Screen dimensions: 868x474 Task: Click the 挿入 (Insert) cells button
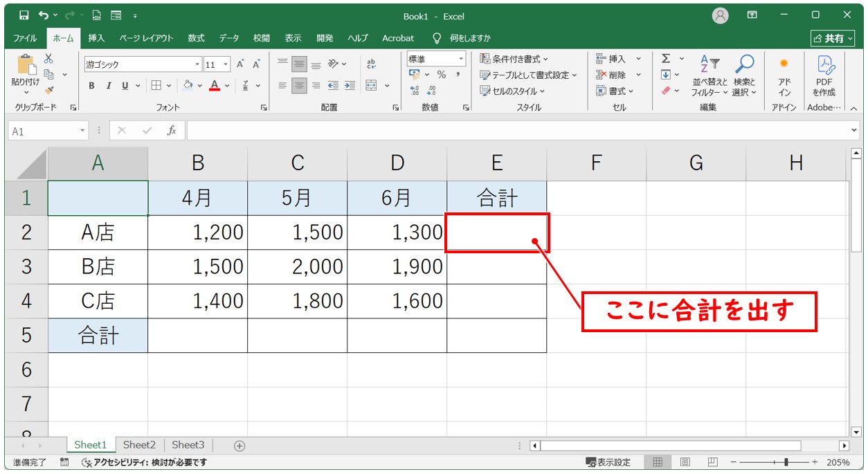[619, 59]
